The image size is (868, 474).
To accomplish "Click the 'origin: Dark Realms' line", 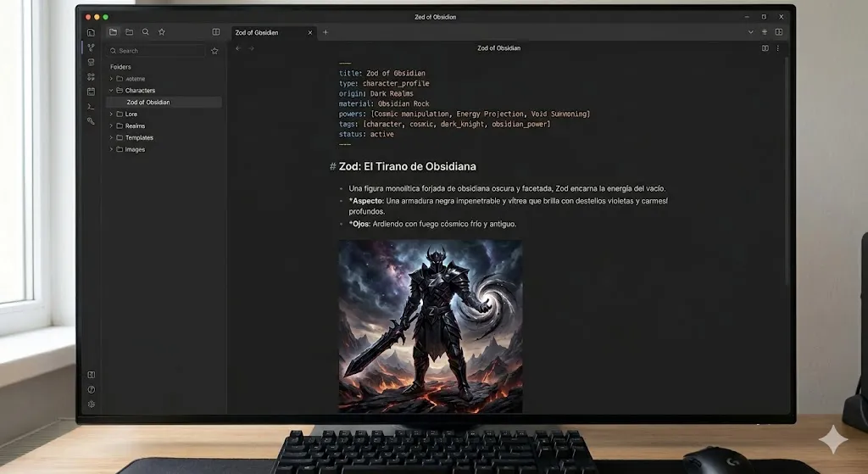I will (376, 93).
